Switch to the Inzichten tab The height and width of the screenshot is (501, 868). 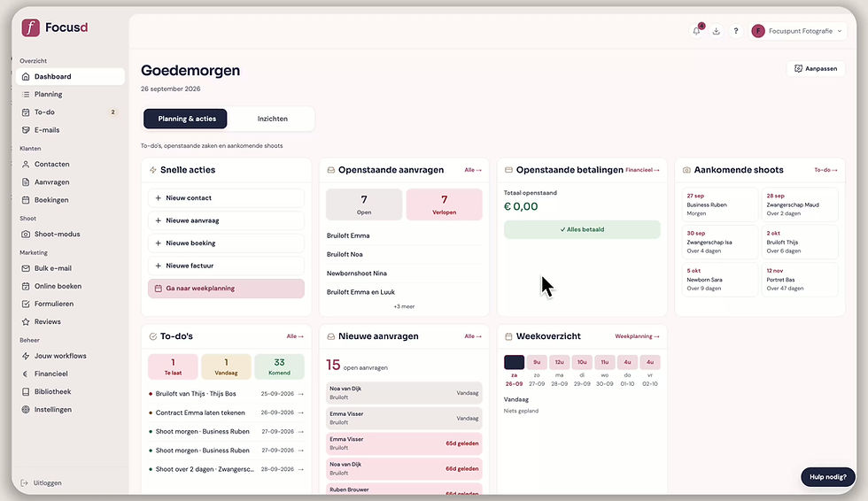273,119
